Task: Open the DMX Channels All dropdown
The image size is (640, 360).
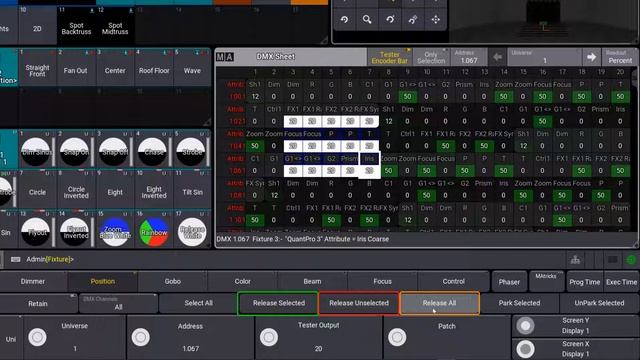Action: (118, 304)
